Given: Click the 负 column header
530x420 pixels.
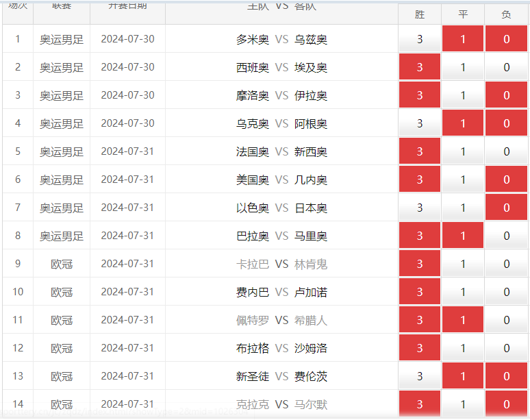Looking at the screenshot, I should pos(506,14).
